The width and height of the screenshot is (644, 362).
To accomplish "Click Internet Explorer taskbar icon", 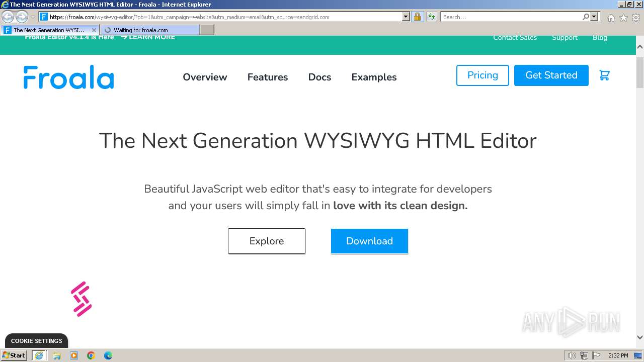I will coord(39,355).
